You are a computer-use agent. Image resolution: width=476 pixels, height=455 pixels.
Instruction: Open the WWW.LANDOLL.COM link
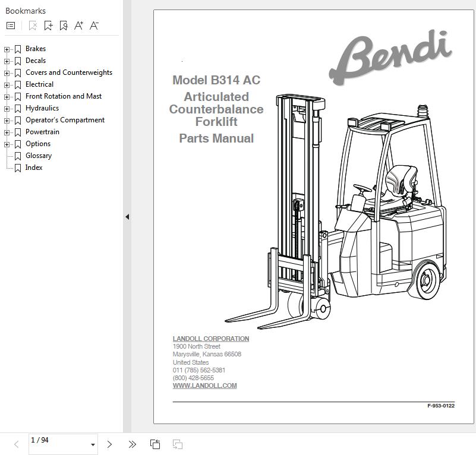tap(204, 386)
